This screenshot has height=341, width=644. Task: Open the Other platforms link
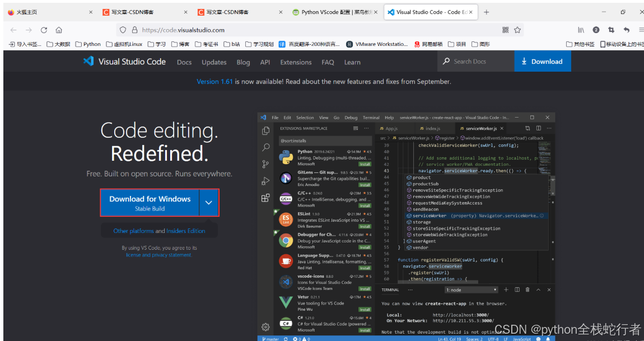click(x=133, y=231)
